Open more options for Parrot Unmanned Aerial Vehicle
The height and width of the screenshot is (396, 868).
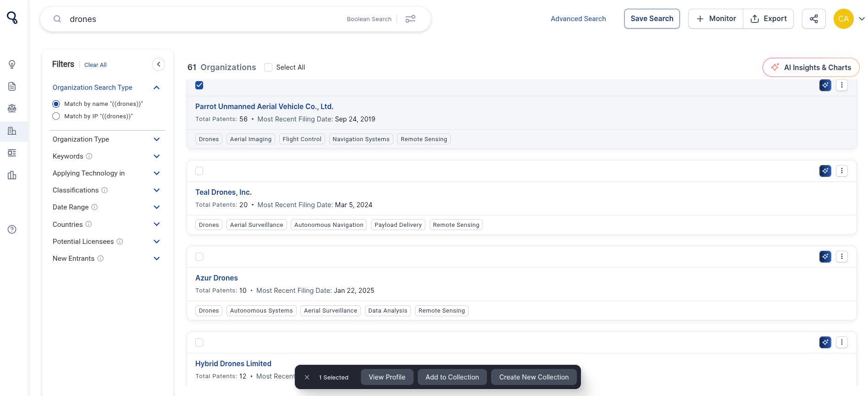click(x=842, y=85)
